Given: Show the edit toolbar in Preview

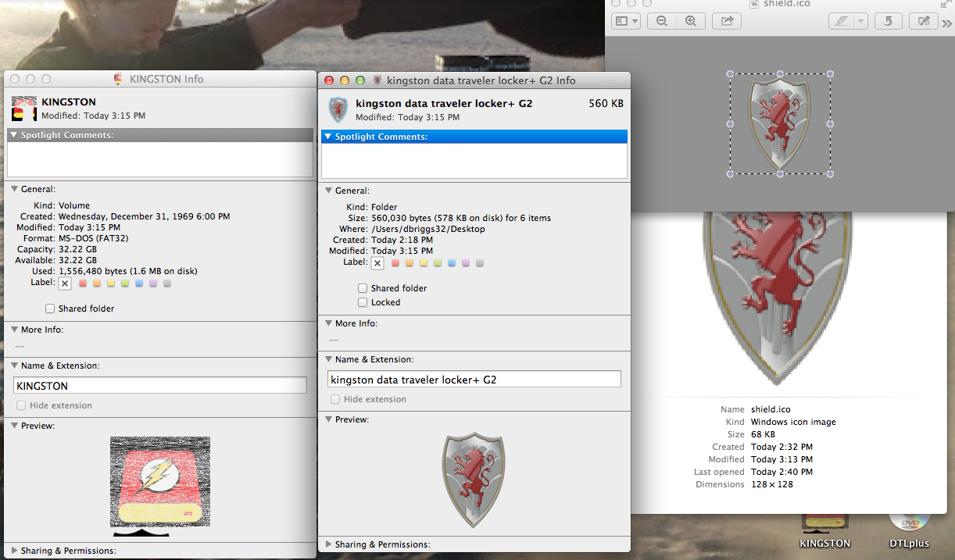Looking at the screenshot, I should (x=925, y=21).
